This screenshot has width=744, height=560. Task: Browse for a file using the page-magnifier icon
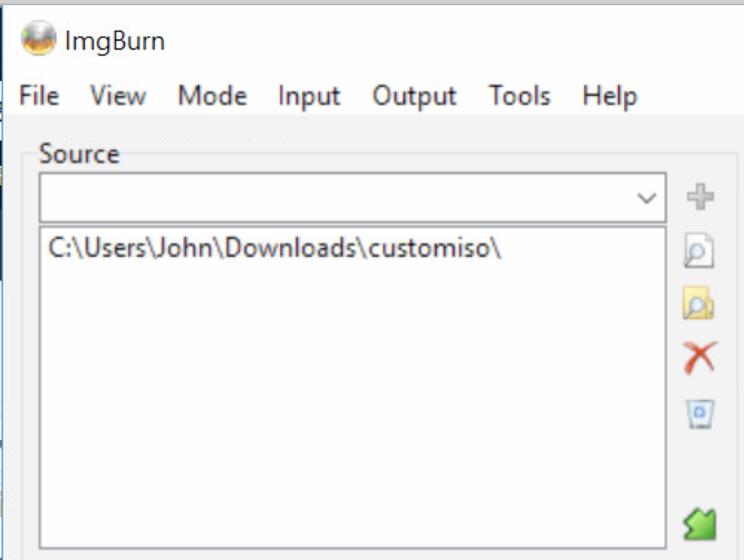[x=700, y=252]
